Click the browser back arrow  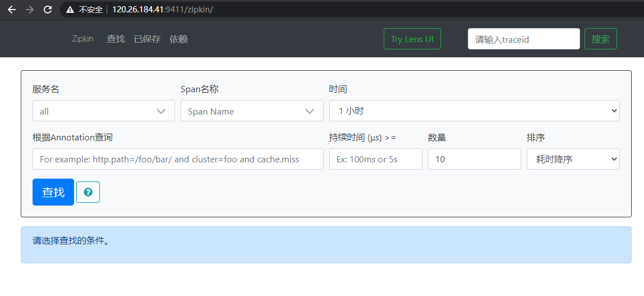click(11, 10)
